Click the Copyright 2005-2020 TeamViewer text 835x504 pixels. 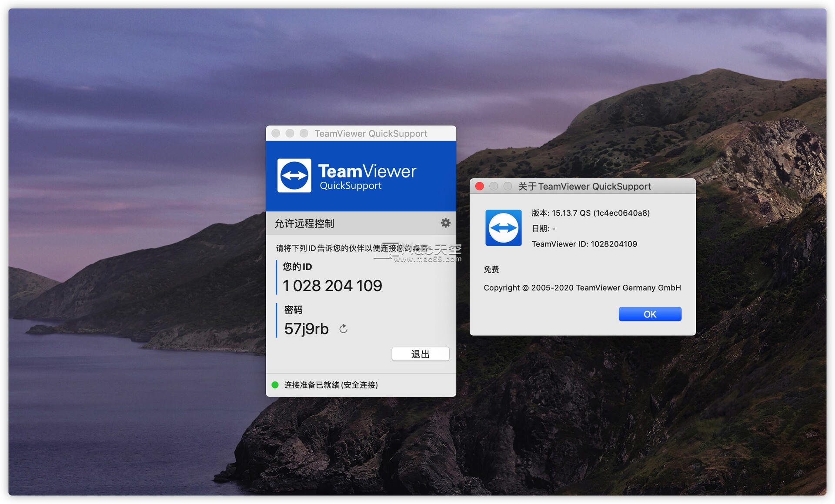[582, 288]
